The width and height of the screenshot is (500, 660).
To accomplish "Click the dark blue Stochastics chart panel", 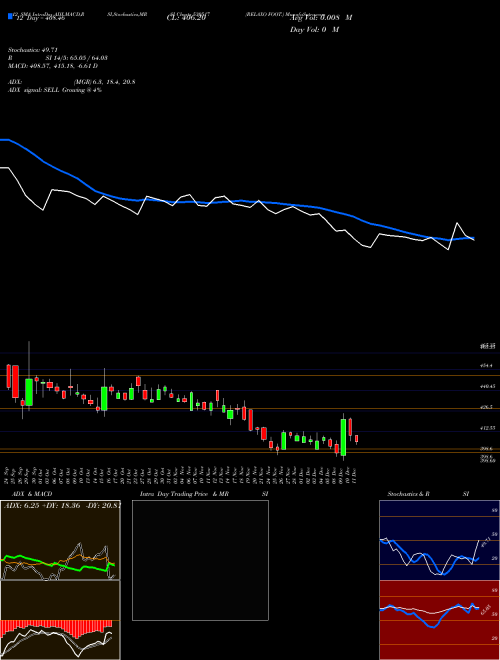I will tap(439, 540).
